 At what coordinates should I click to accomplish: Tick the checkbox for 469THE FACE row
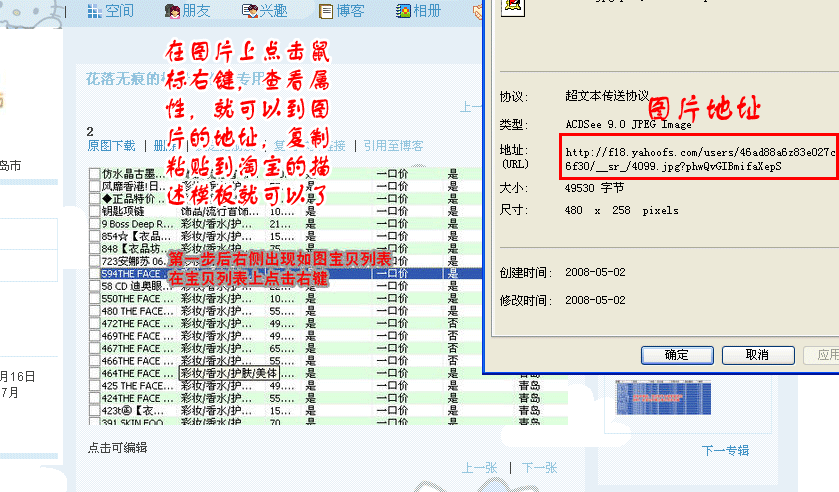point(95,336)
